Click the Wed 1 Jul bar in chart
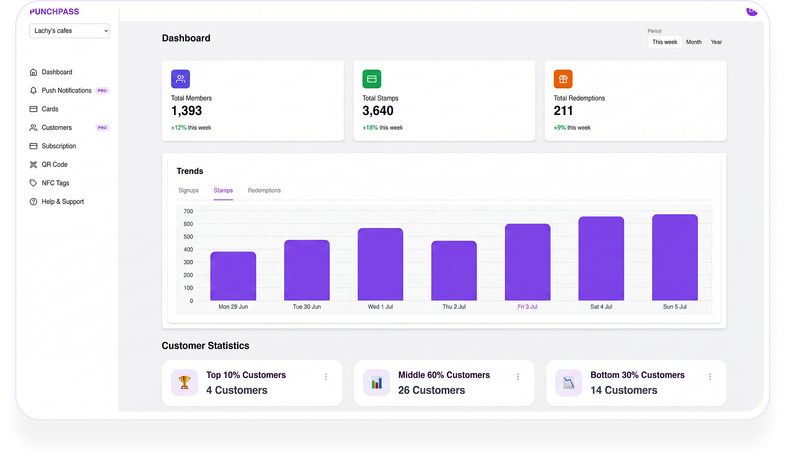 (380, 264)
